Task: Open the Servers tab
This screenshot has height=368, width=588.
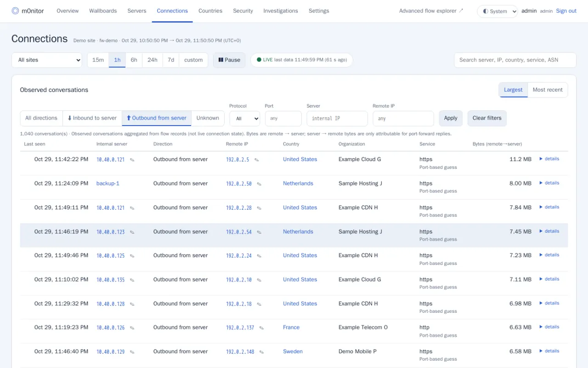Action: 137,11
